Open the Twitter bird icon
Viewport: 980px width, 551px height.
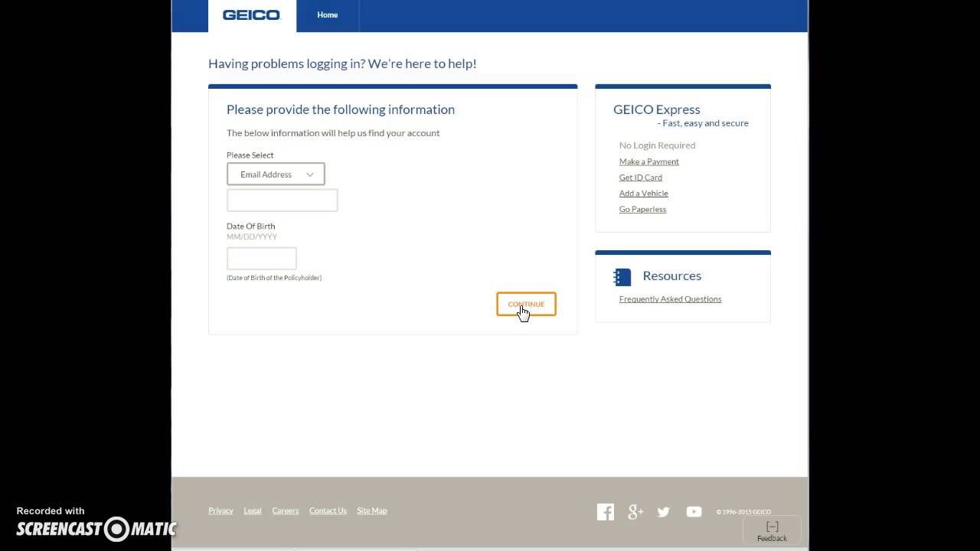[x=664, y=512]
